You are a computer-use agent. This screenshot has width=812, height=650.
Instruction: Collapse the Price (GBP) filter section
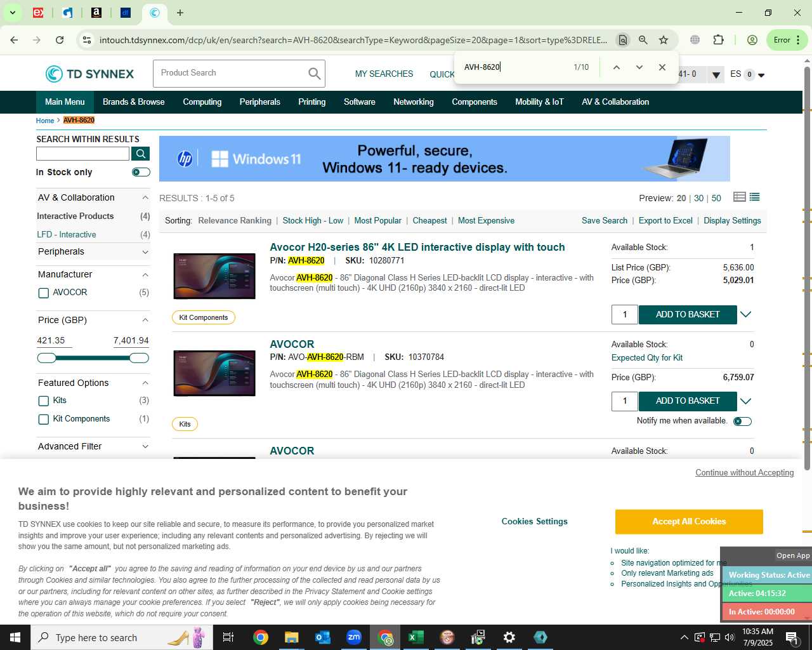(145, 321)
